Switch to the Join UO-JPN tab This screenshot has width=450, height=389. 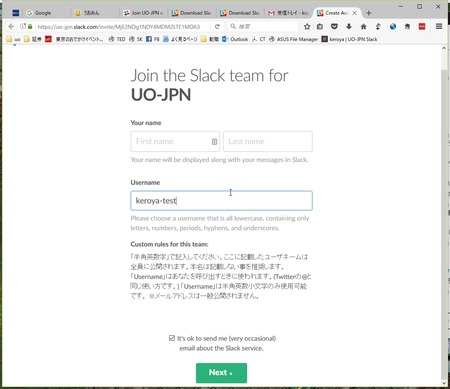point(143,13)
